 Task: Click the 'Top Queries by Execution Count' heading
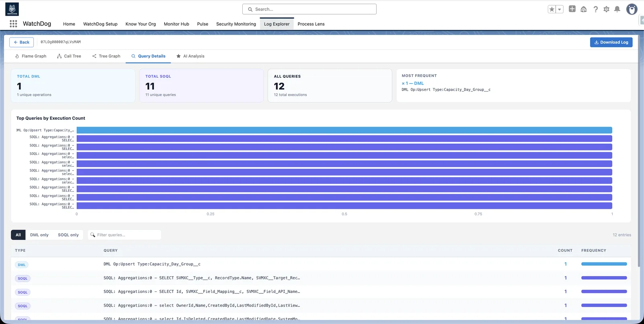pyautogui.click(x=51, y=118)
